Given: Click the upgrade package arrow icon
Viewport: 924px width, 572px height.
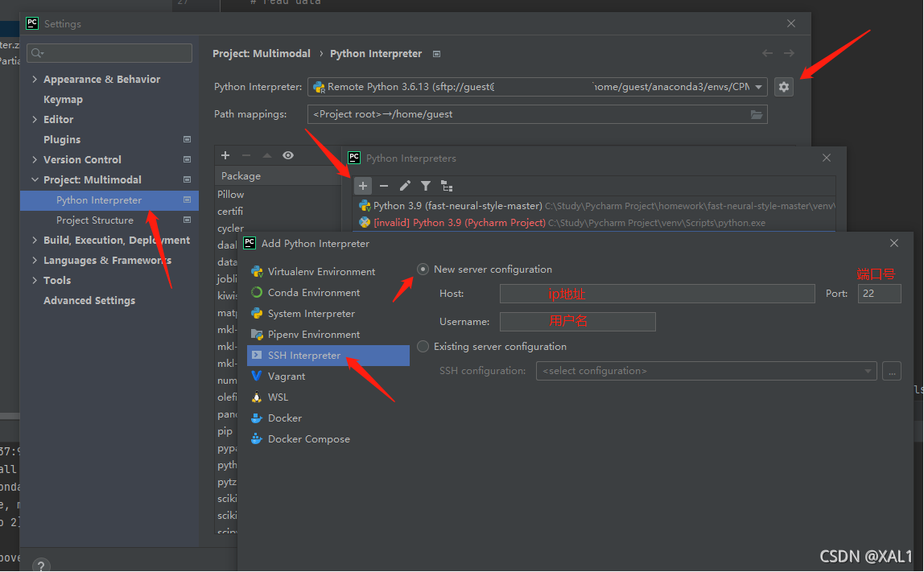Looking at the screenshot, I should click(267, 155).
